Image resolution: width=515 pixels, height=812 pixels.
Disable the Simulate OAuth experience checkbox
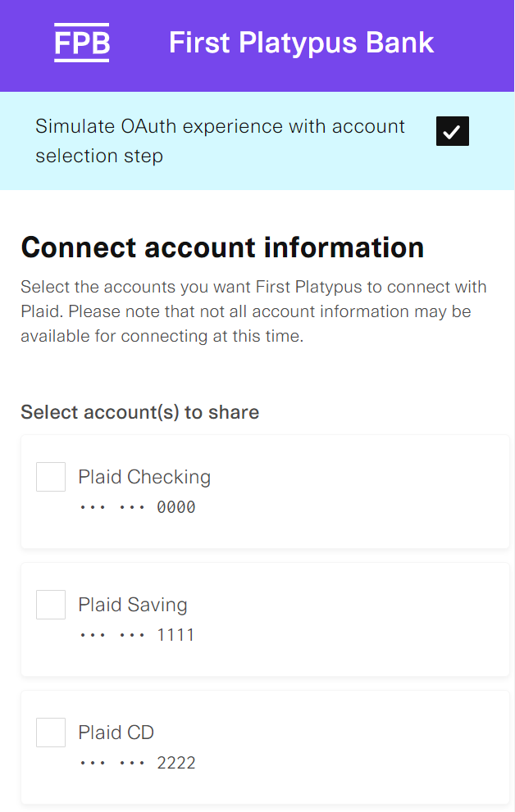pos(452,131)
